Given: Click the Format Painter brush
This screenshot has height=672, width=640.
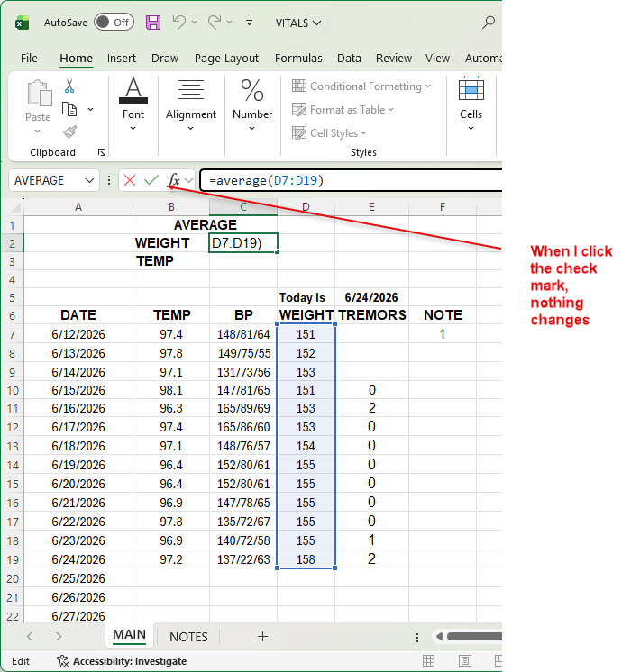Looking at the screenshot, I should (x=69, y=132).
